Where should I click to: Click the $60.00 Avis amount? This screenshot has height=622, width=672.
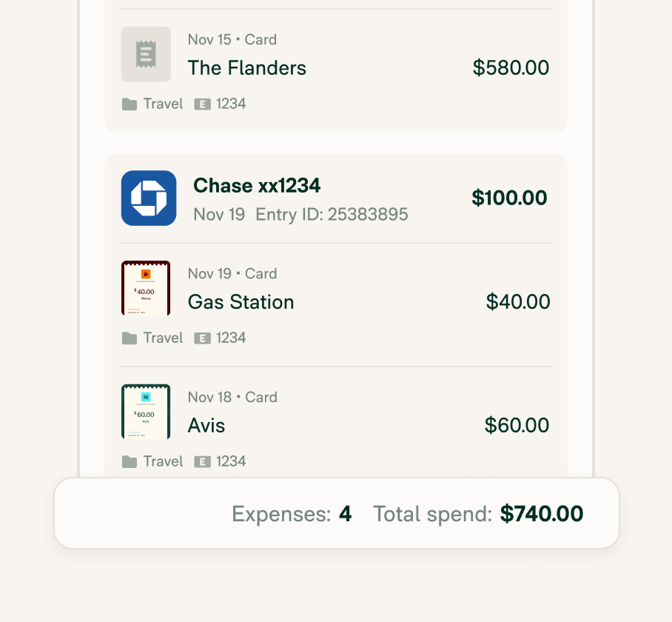coord(517,425)
